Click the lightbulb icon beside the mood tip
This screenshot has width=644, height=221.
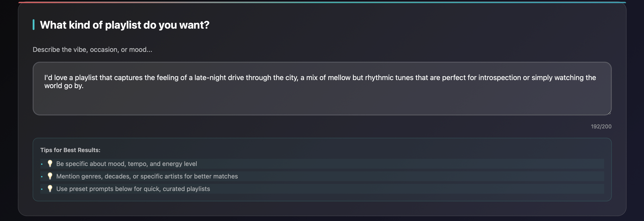tap(50, 164)
